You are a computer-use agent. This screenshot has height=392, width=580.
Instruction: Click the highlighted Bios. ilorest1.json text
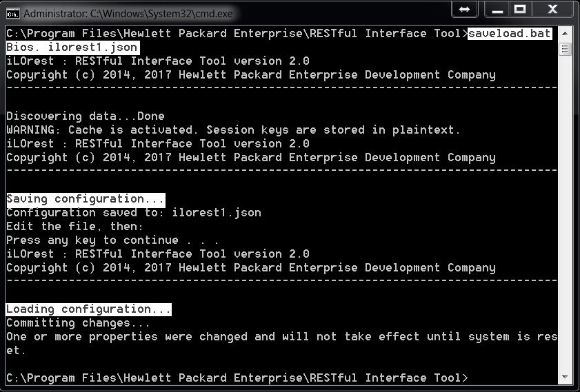coord(72,48)
